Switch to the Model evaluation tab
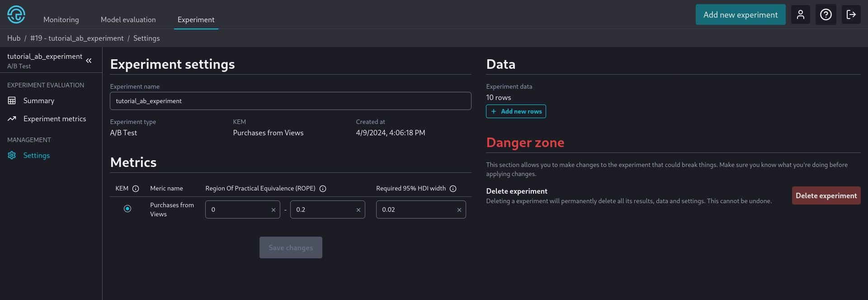This screenshot has width=868, height=300. (x=128, y=20)
